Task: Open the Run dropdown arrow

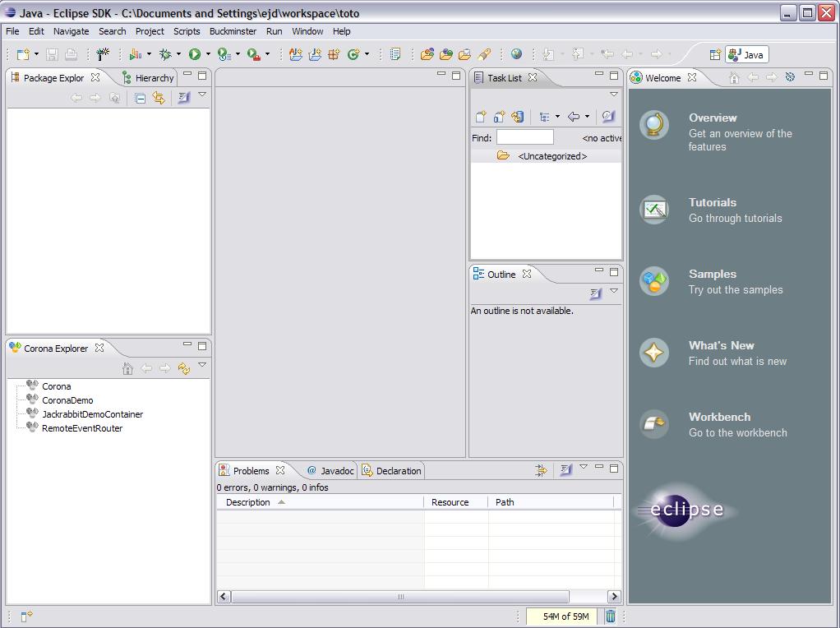Action: point(208,54)
